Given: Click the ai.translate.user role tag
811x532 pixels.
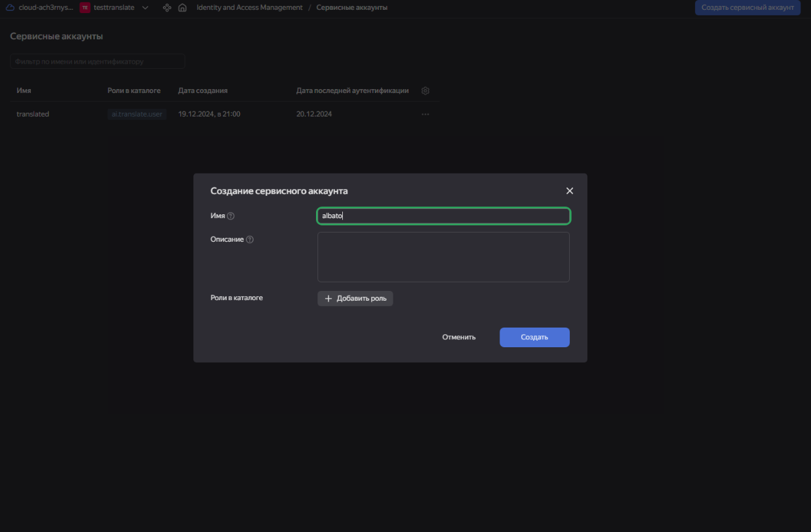Looking at the screenshot, I should point(137,114).
